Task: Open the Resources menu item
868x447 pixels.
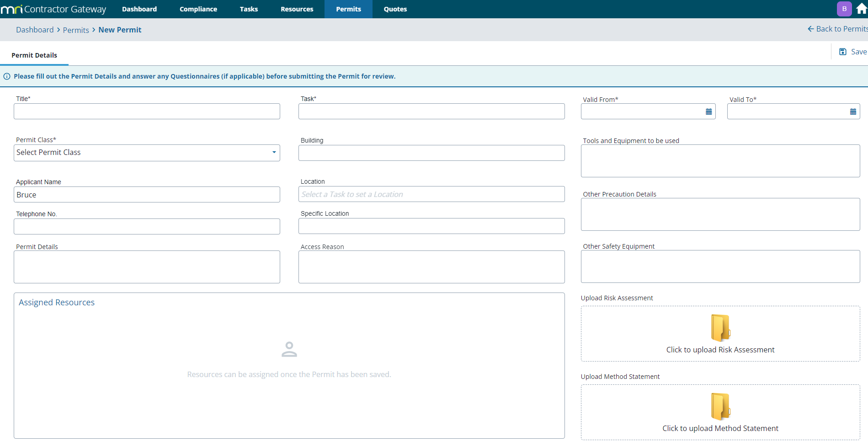Action: point(297,9)
